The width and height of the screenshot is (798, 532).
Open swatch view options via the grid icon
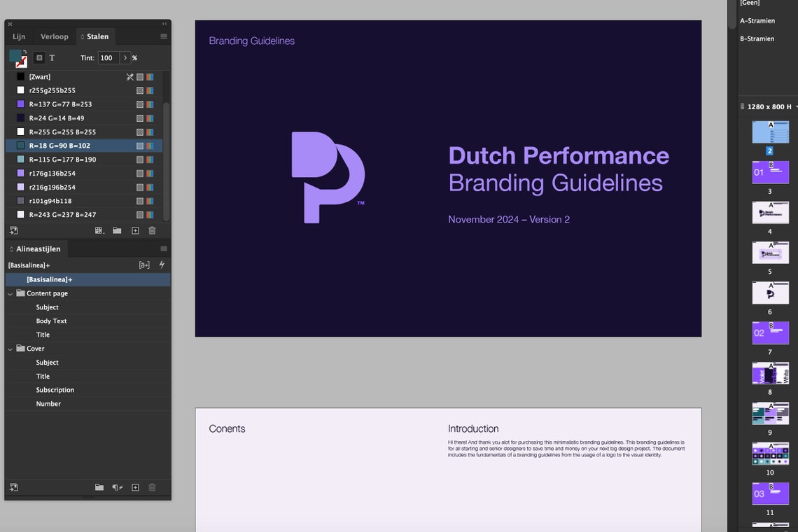pos(99,230)
